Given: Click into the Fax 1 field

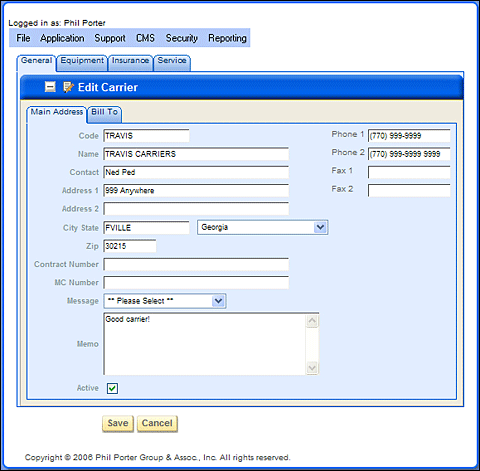Looking at the screenshot, I should pyautogui.click(x=409, y=172).
